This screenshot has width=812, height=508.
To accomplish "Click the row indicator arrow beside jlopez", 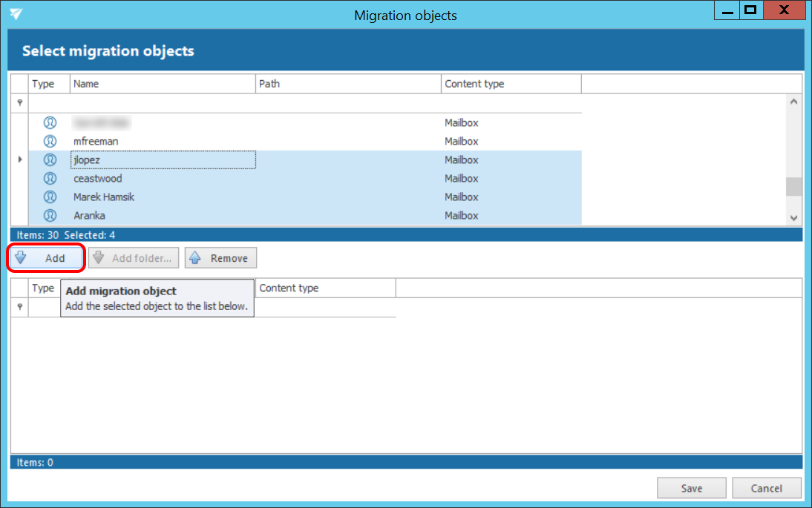I will (x=20, y=159).
